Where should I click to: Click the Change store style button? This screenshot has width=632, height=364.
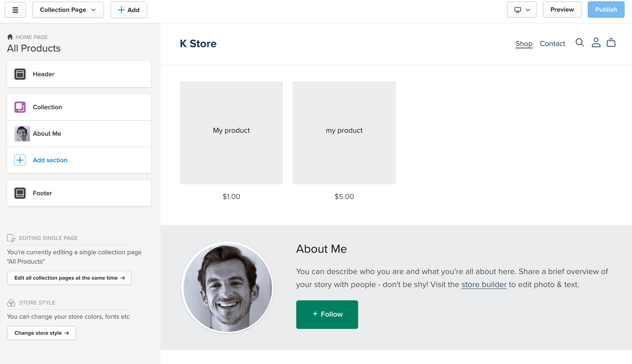[x=41, y=333]
